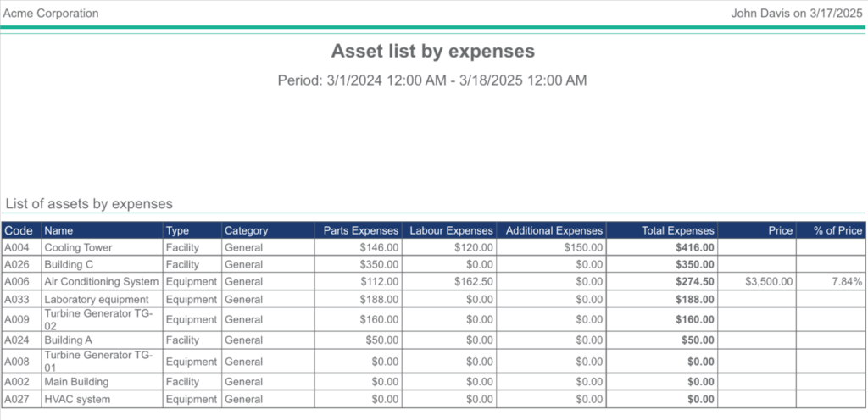Click the Acme Corporation header text
The image size is (868, 420).
[51, 14]
